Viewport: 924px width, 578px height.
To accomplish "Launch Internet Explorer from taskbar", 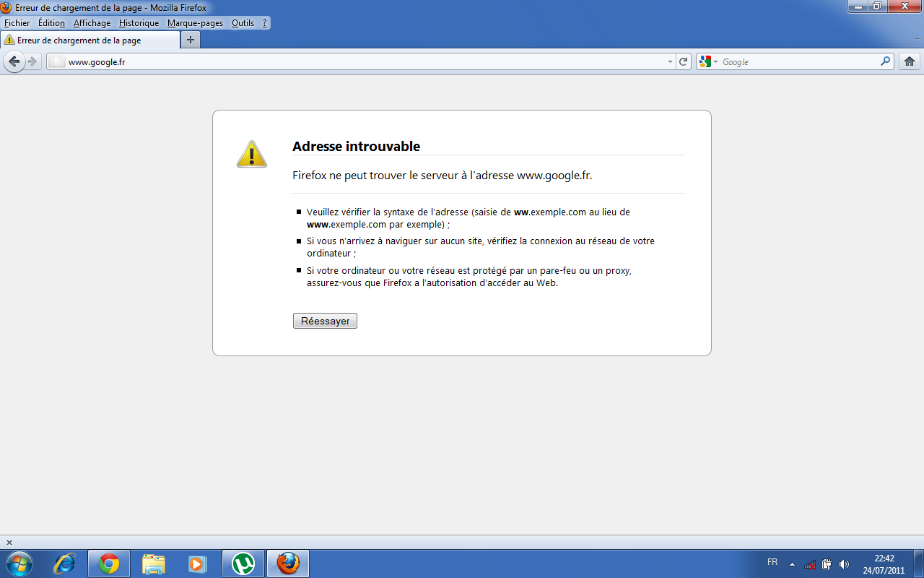I will pos(65,564).
